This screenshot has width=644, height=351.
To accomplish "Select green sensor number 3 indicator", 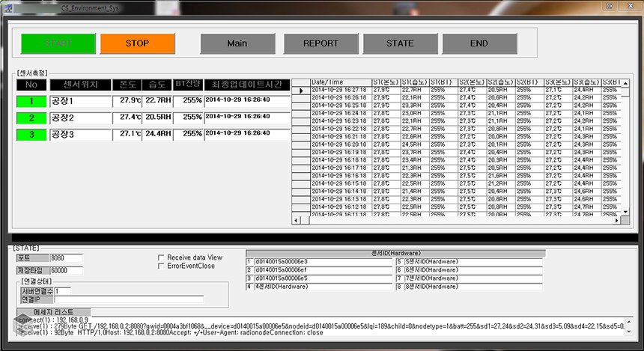I will coord(31,134).
